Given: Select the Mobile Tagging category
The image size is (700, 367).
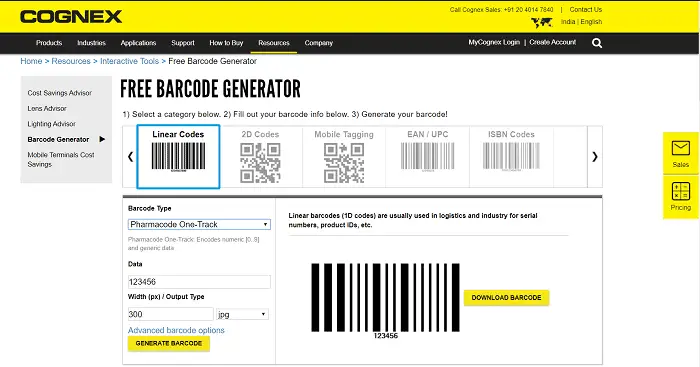Looking at the screenshot, I should [x=344, y=156].
